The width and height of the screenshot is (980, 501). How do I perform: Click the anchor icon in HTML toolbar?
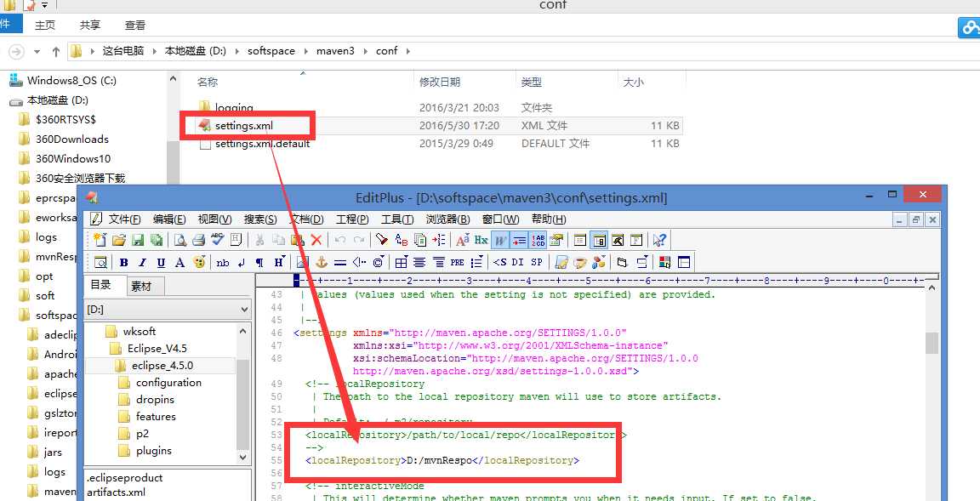pos(322,262)
